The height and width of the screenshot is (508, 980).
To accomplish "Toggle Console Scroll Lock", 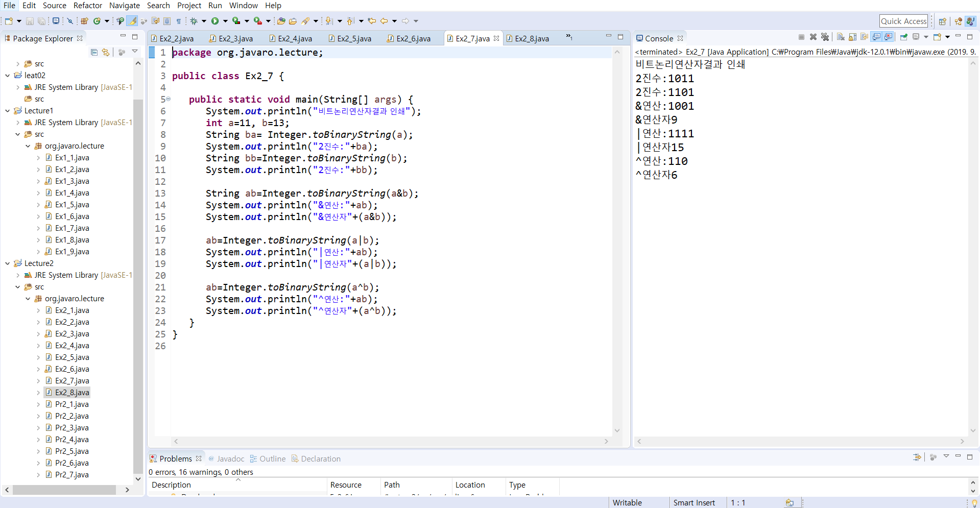I will (x=852, y=37).
